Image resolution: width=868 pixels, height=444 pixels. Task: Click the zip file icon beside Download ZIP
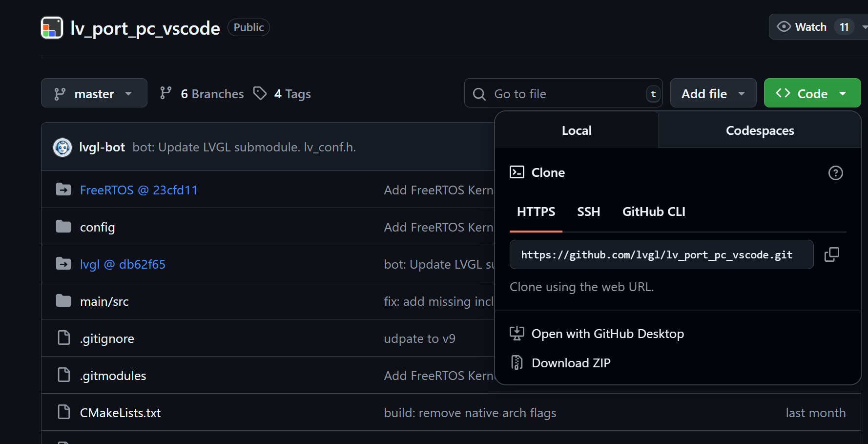tap(517, 362)
